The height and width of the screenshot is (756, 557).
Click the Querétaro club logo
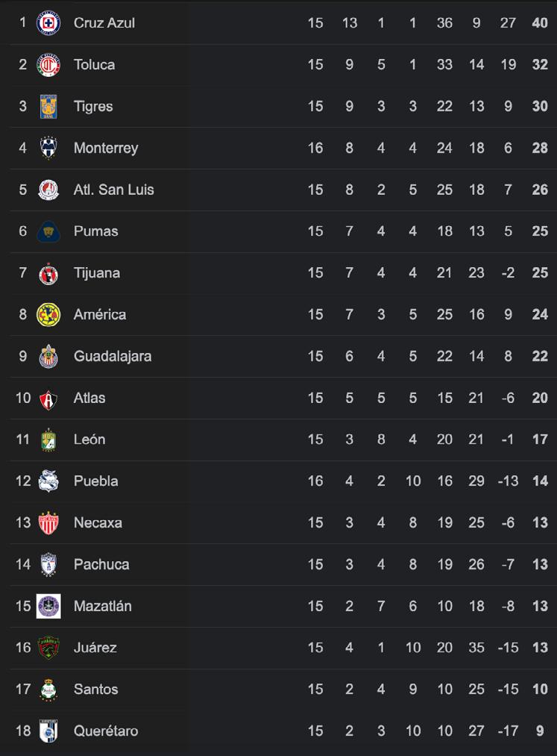(48, 731)
